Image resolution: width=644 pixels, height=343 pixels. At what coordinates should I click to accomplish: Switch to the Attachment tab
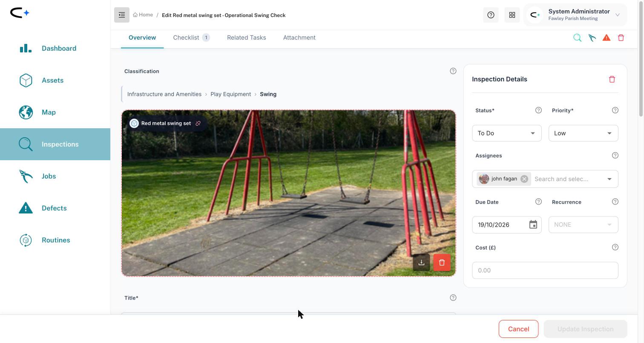pos(299,38)
